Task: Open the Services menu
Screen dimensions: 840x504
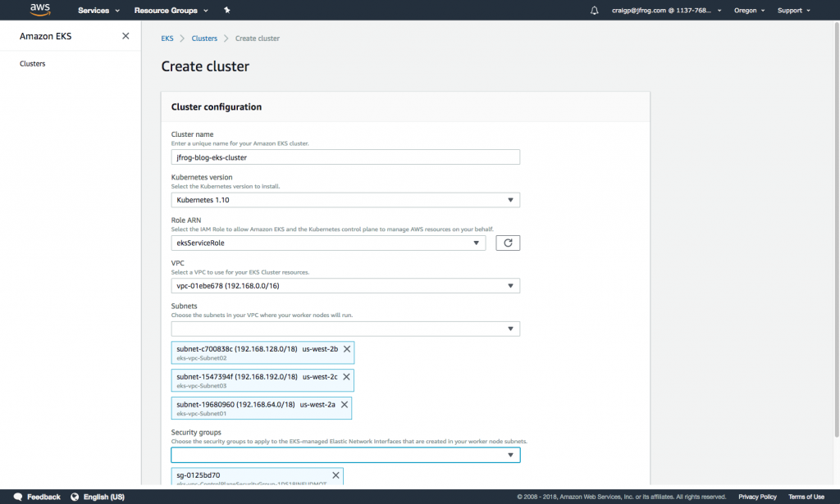Action: 93,10
